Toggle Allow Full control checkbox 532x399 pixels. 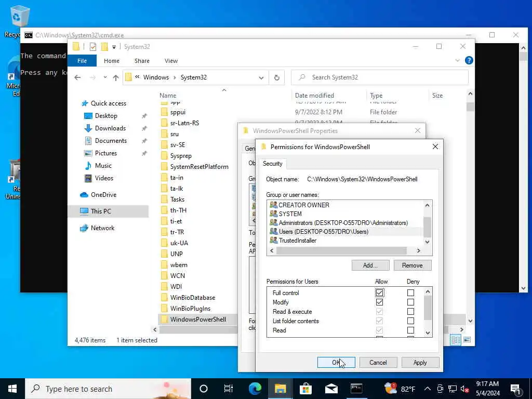379,292
